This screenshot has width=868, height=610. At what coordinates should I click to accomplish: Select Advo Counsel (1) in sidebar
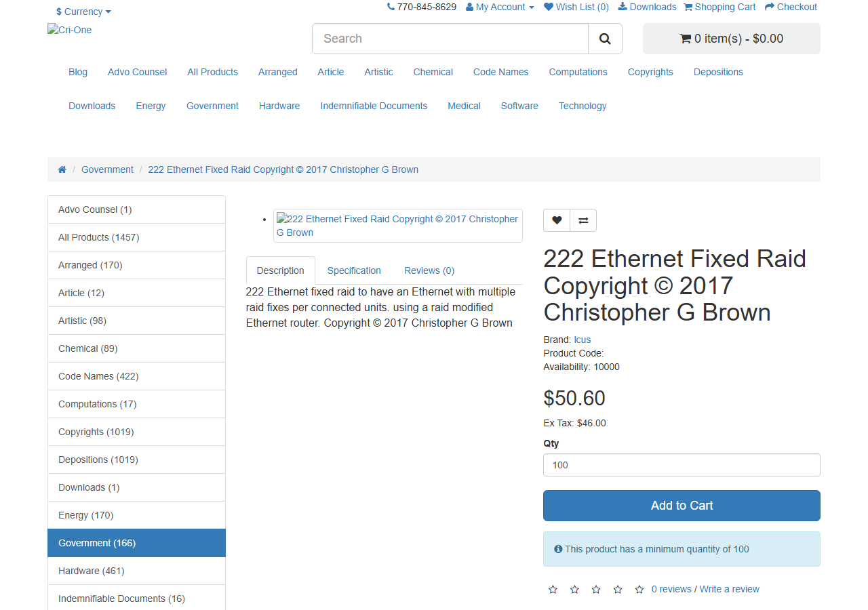pos(136,209)
